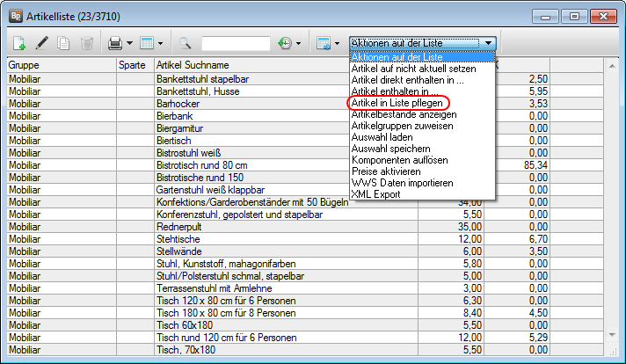Click the magnifier search icon

click(186, 42)
